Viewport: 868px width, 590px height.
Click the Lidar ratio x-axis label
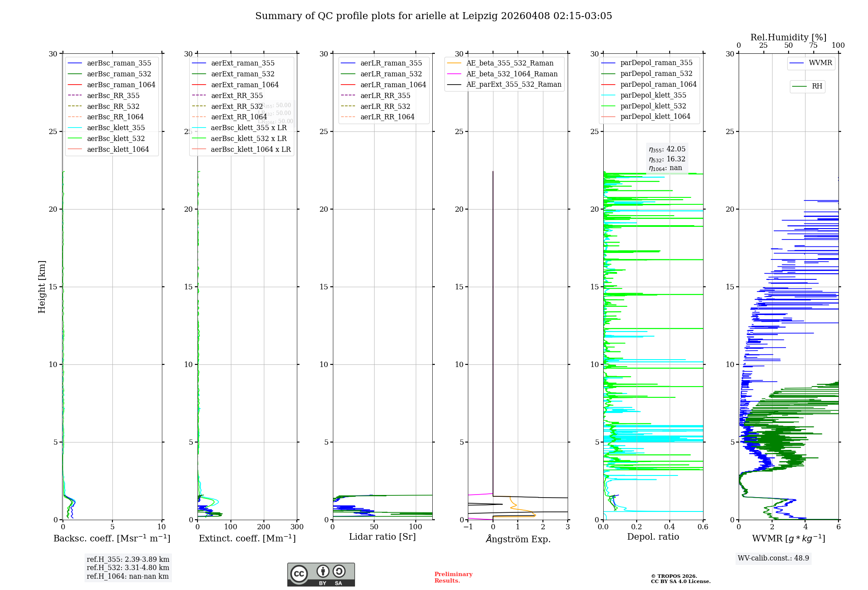point(382,537)
